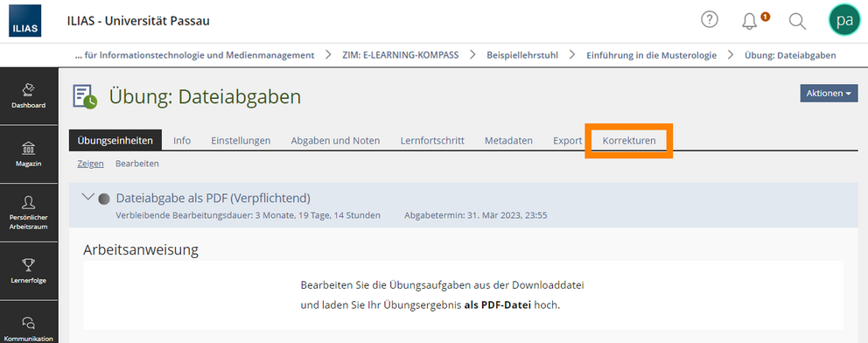The height and width of the screenshot is (343, 868).
Task: Open the Aktionen dropdown
Action: click(x=829, y=93)
